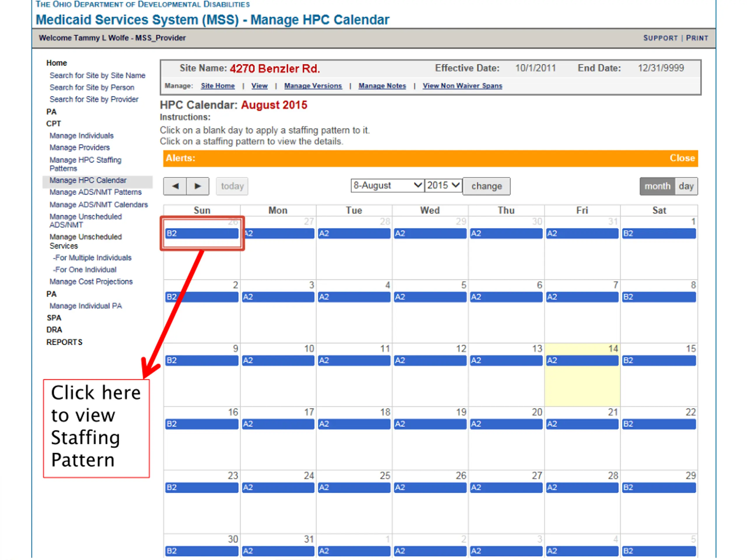
Task: Click the Support link
Action: [660, 38]
